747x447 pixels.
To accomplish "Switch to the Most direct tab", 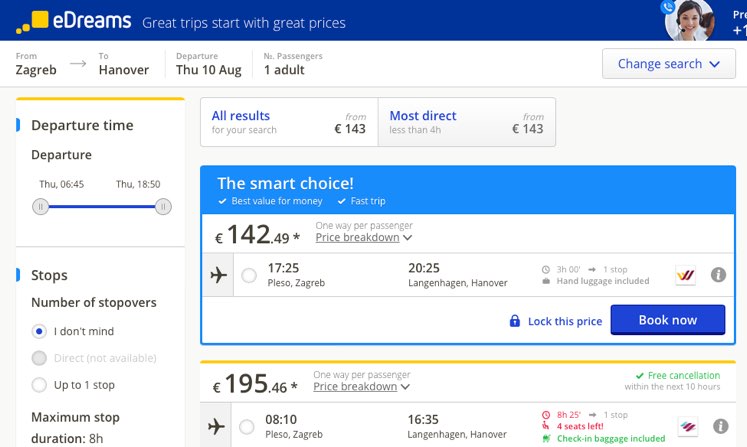I will point(467,122).
